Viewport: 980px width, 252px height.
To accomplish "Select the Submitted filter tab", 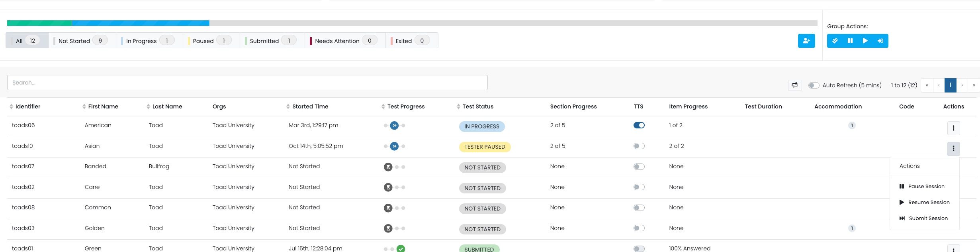I will pos(272,41).
